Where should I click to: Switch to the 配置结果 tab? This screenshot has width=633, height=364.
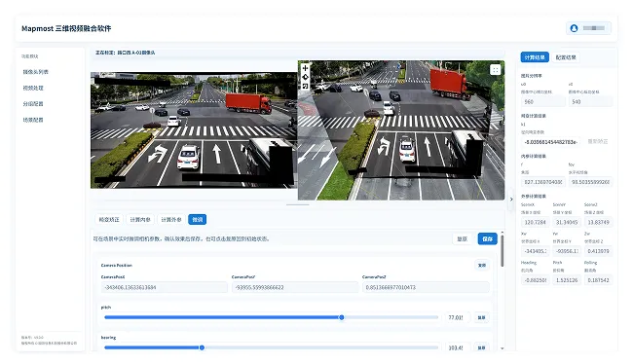pos(566,57)
